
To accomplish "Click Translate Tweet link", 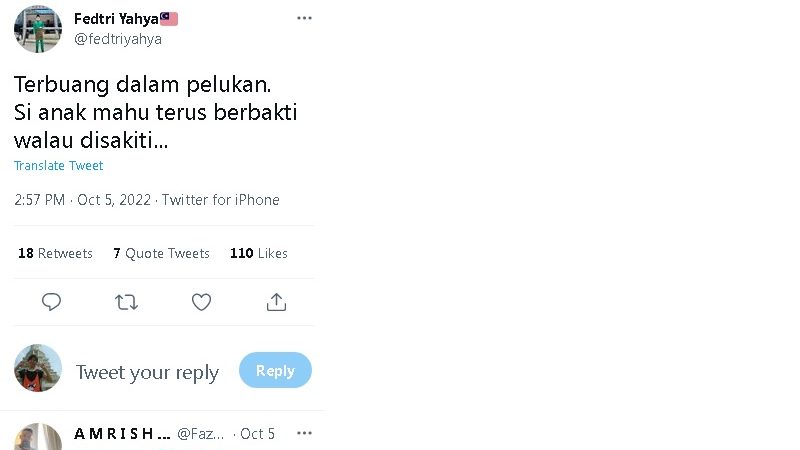I will pyautogui.click(x=59, y=166).
